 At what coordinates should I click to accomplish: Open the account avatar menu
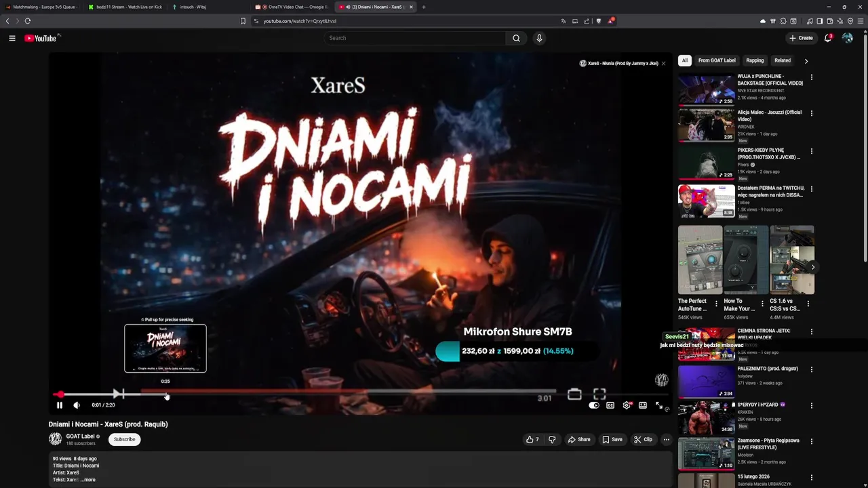(x=848, y=38)
